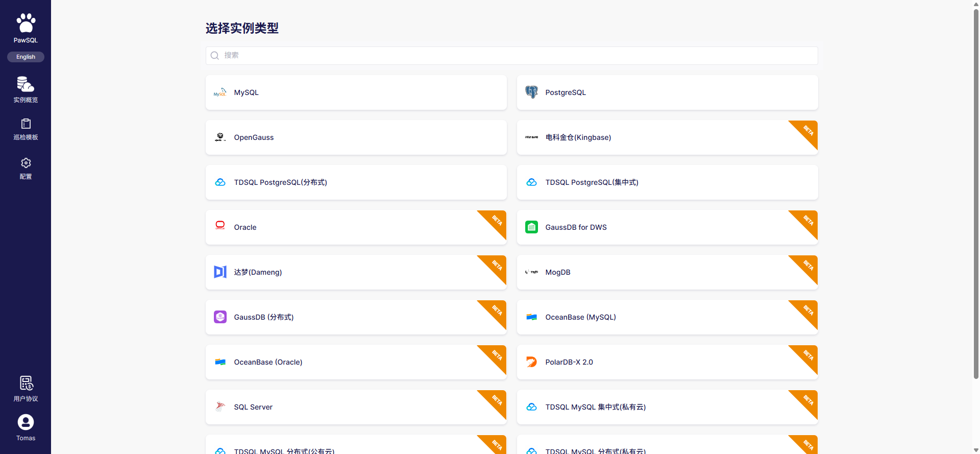980x454 pixels.
Task: Pick the GaussDB for DWS label
Action: coord(576,227)
